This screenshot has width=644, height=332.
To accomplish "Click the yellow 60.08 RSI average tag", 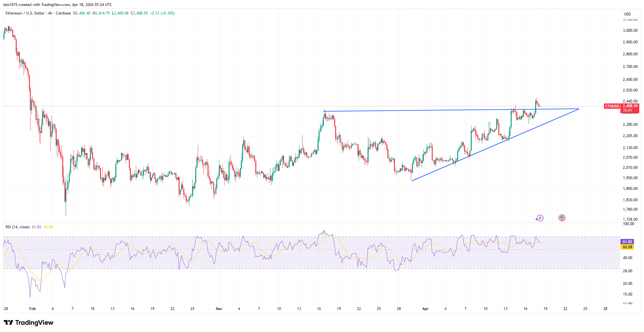I will pos(627,247).
